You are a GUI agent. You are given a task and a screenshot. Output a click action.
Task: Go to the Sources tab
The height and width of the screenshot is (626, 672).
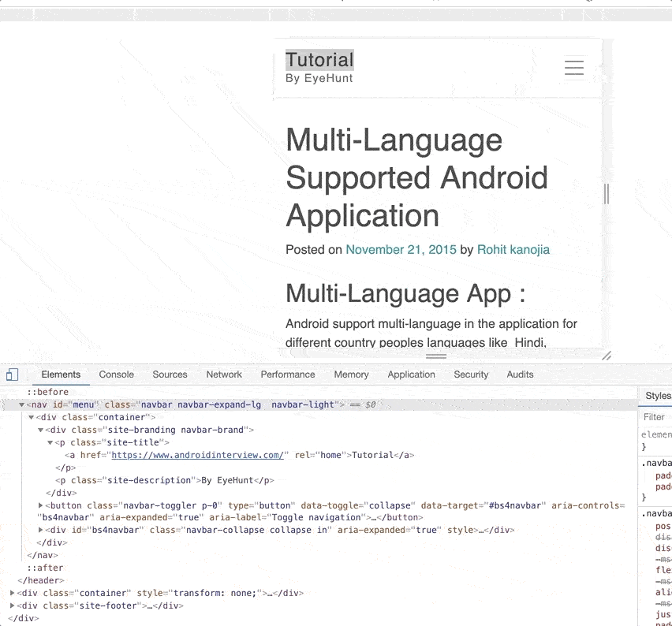click(170, 374)
